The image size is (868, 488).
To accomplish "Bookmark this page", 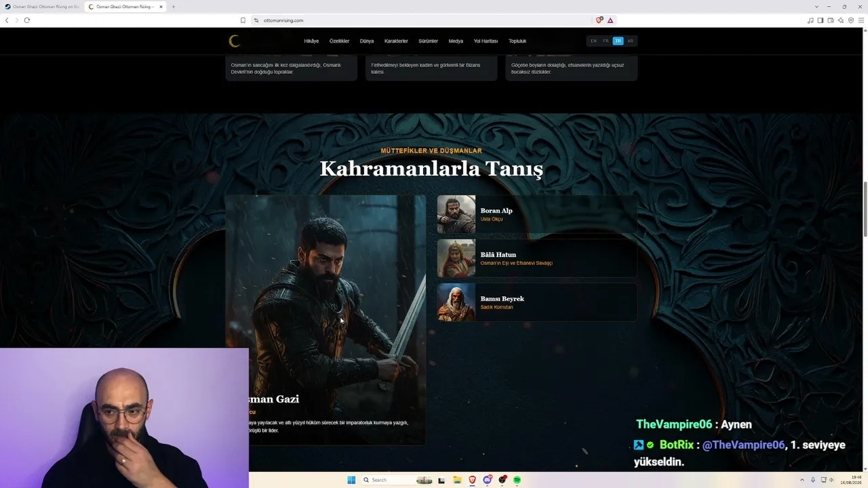I will pyautogui.click(x=243, y=20).
